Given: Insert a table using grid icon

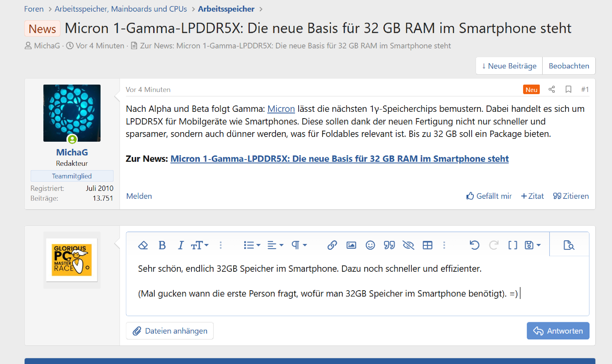Looking at the screenshot, I should click(427, 245).
